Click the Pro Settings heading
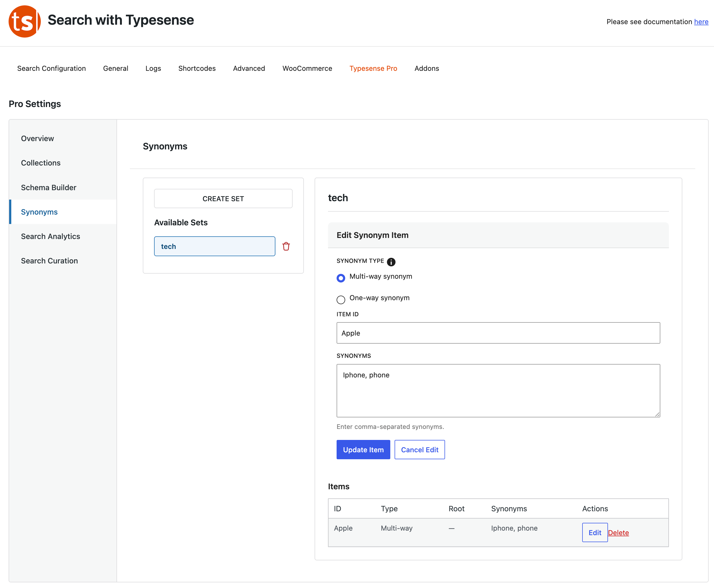The image size is (714, 588). 35,104
